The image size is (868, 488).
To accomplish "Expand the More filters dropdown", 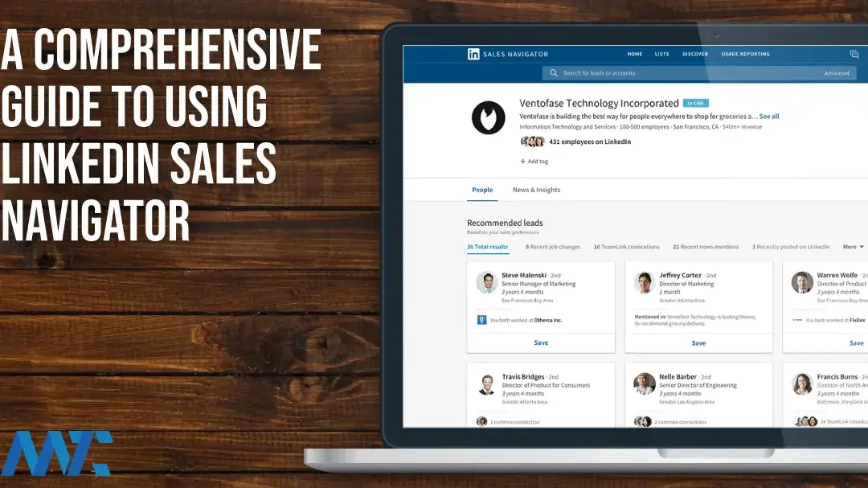I will 853,247.
